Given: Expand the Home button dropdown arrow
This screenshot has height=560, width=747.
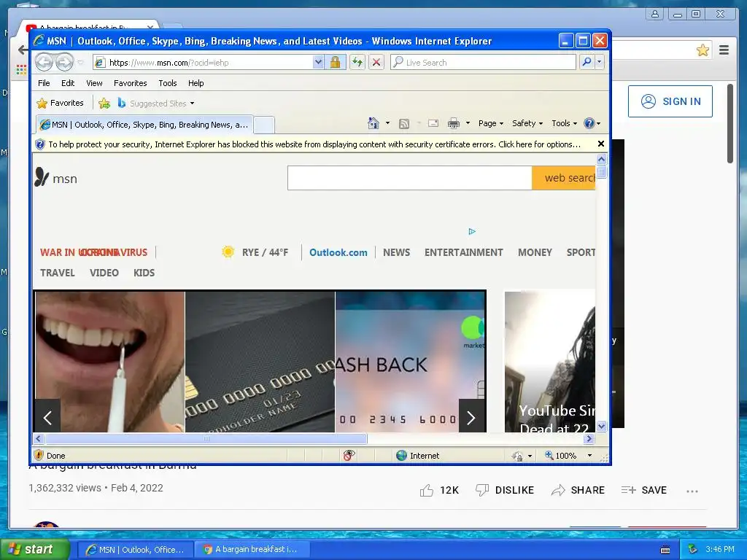Looking at the screenshot, I should (387, 123).
